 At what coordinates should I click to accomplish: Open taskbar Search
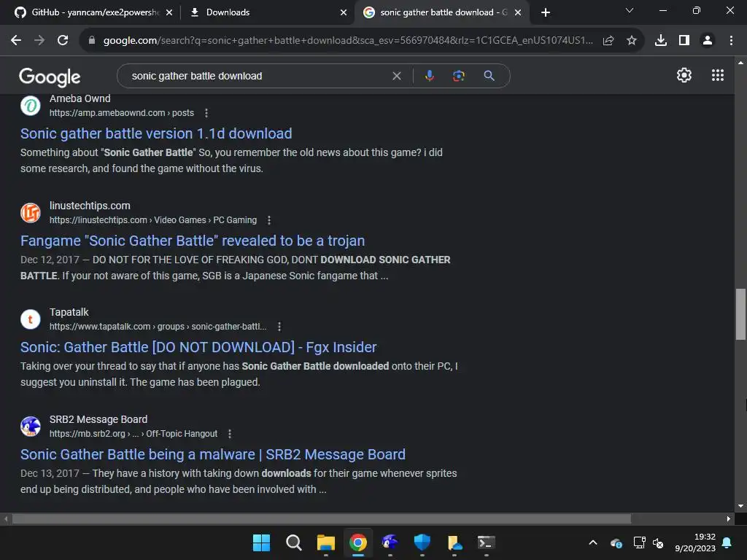293,542
